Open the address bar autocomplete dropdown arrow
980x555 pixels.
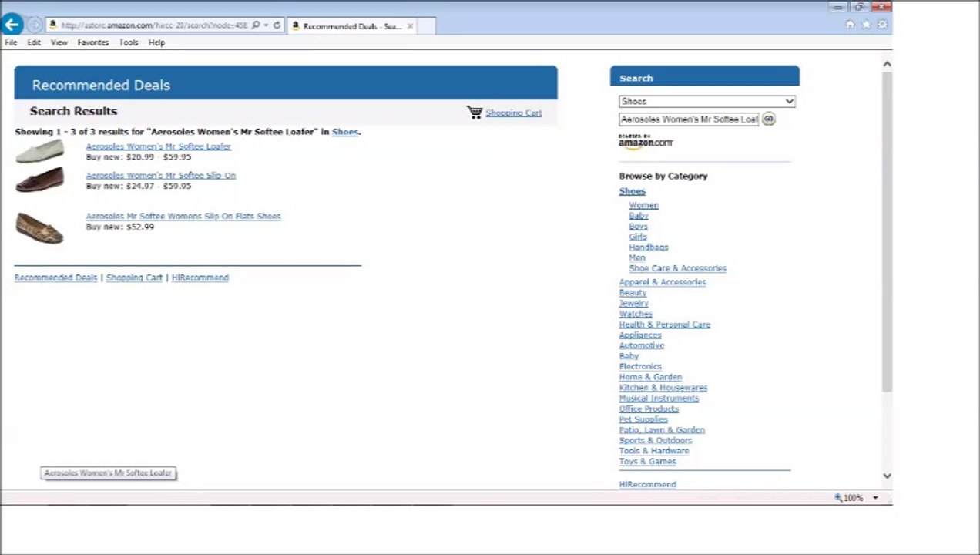pos(266,25)
